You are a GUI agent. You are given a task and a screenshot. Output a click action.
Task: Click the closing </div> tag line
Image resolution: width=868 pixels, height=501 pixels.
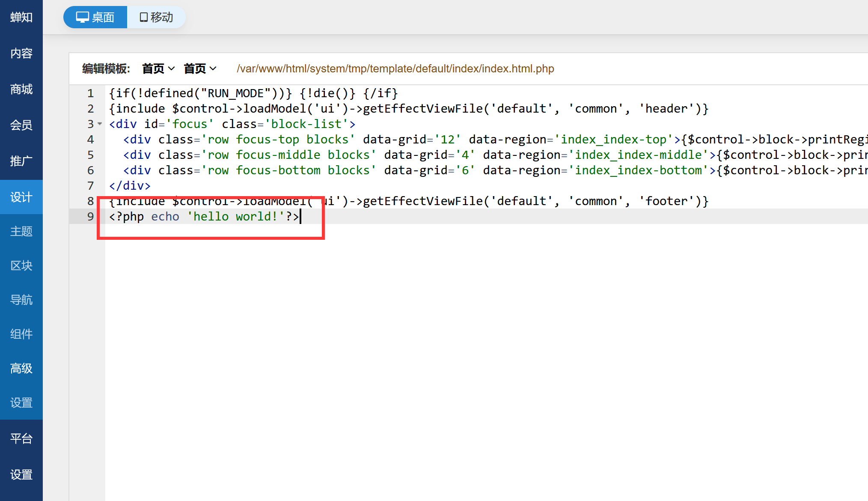tap(130, 186)
